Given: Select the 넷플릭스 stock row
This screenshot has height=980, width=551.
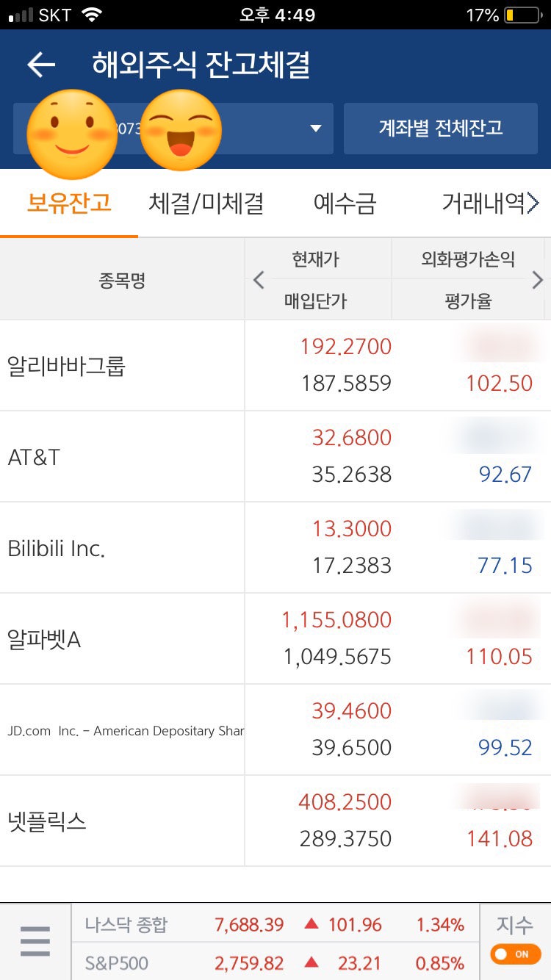Looking at the screenshot, I should point(275,820).
